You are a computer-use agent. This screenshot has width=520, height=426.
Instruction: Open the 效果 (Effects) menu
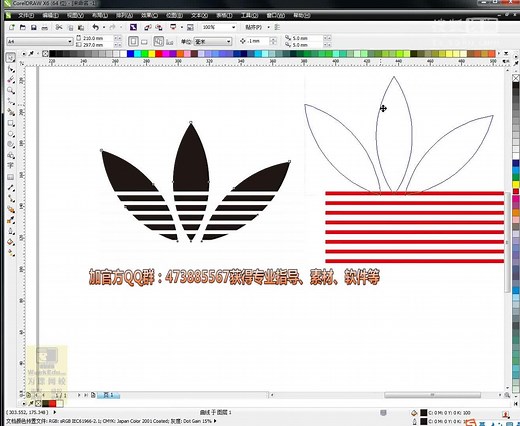149,15
